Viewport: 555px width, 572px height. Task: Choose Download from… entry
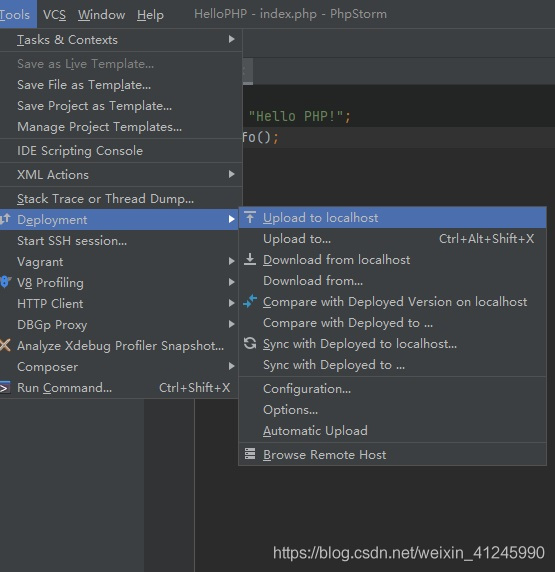[392, 281]
